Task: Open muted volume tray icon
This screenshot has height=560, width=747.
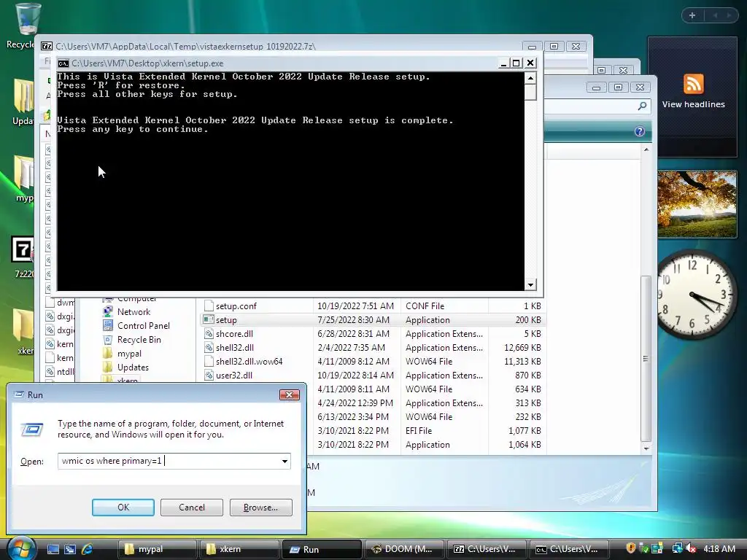Action: pos(690,548)
